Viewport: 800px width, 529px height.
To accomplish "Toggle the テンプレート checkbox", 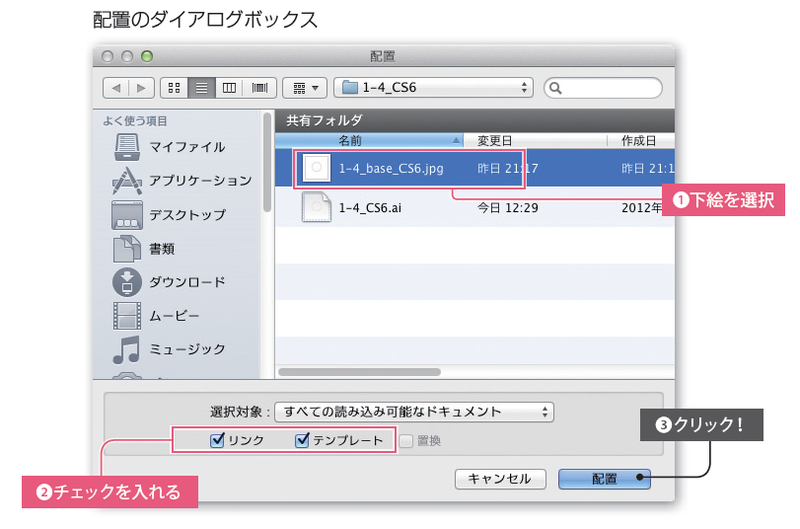I will click(302, 440).
